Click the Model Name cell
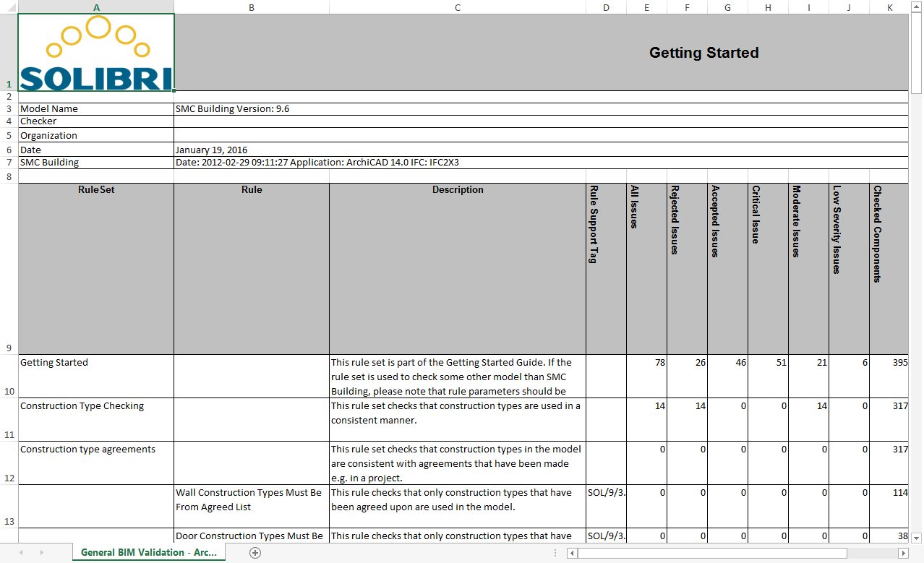The width and height of the screenshot is (924, 563). point(96,109)
